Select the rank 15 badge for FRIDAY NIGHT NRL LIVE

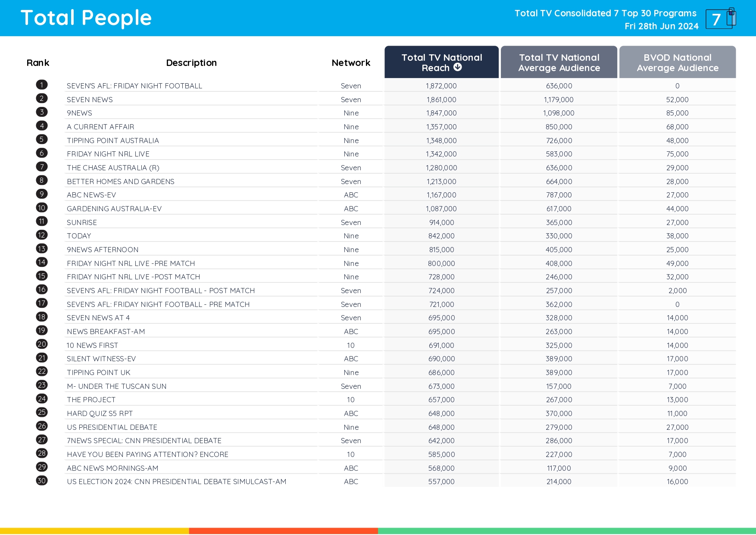tap(41, 276)
